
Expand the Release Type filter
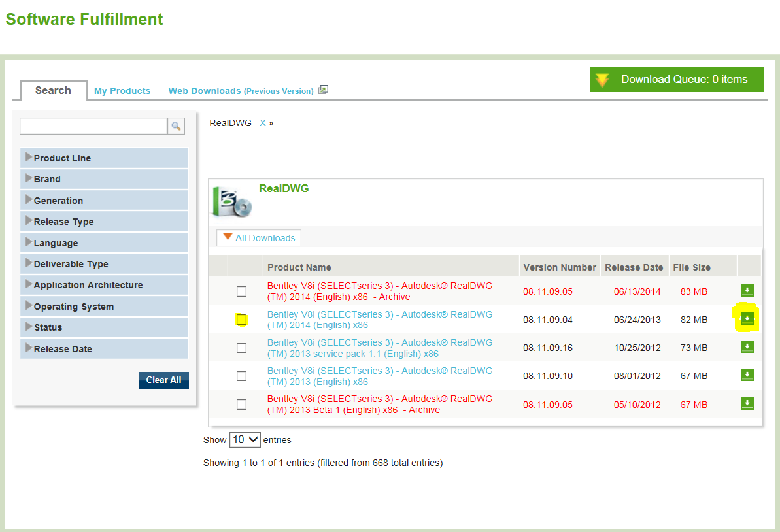pos(104,222)
